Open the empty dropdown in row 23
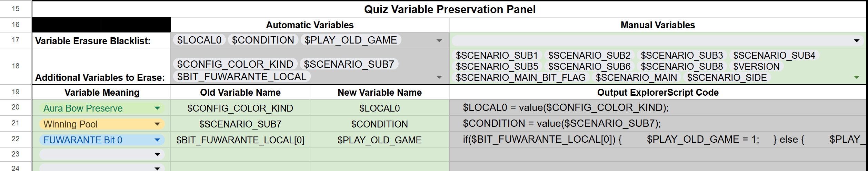The height and width of the screenshot is (171, 868). (x=157, y=154)
